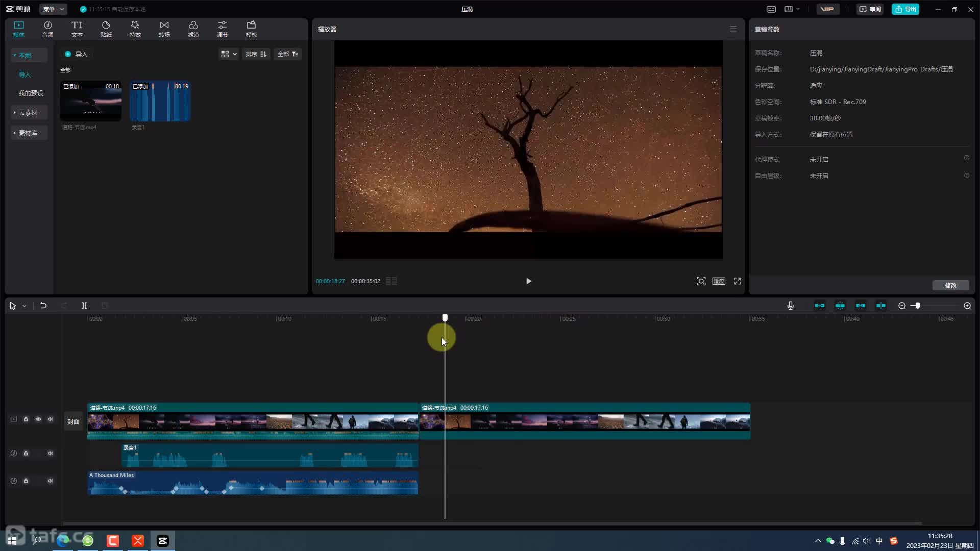Open the 菜单 menu dropdown
The height and width of the screenshot is (551, 980).
coord(53,9)
